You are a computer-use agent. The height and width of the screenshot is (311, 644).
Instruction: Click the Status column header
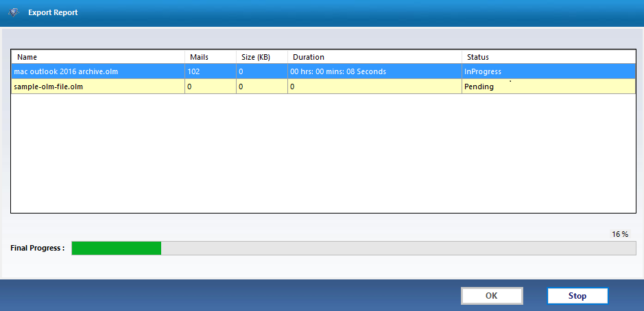tap(549, 57)
